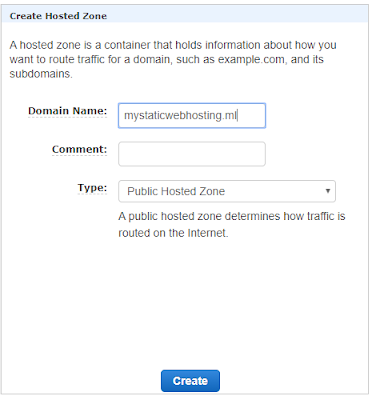Click the public hosted zone description text
This screenshot has height=400, width=372.
pos(232,224)
